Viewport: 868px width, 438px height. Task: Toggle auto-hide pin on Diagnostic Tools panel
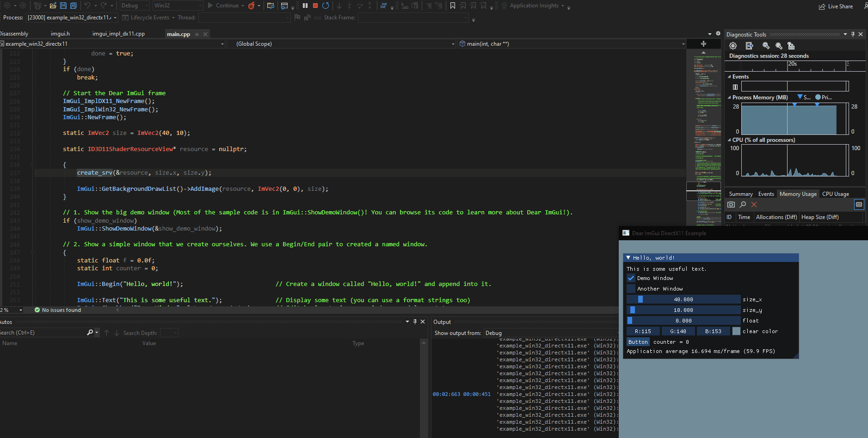coord(852,34)
